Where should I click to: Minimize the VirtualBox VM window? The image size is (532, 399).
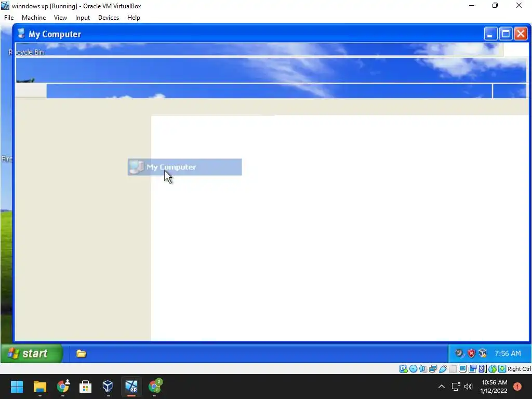pyautogui.click(x=472, y=6)
